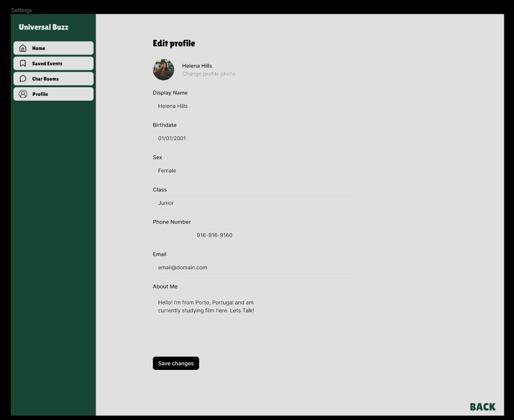Click the person icon next to Profile
Image resolution: width=514 pixels, height=420 pixels.
point(23,93)
